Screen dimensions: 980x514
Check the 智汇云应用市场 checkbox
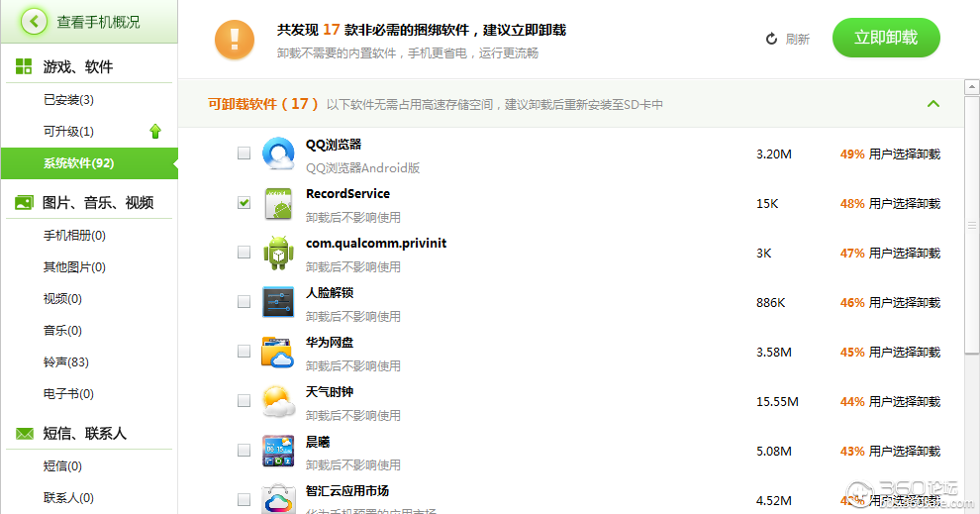(244, 499)
